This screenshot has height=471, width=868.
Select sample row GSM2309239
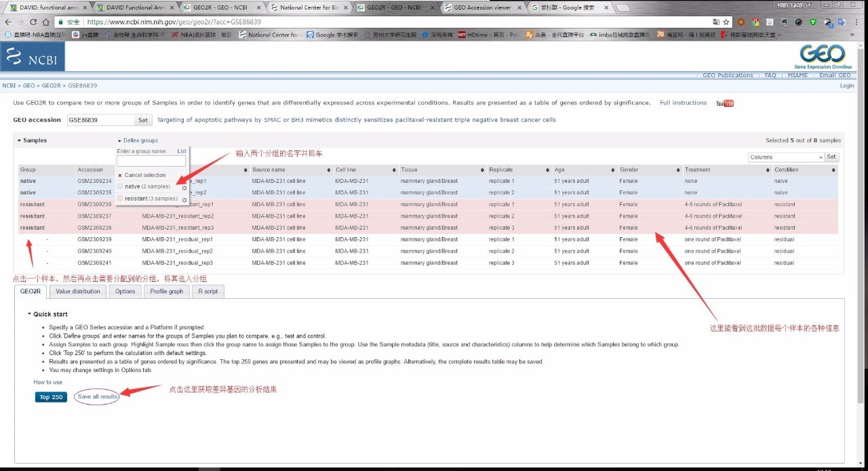428,239
